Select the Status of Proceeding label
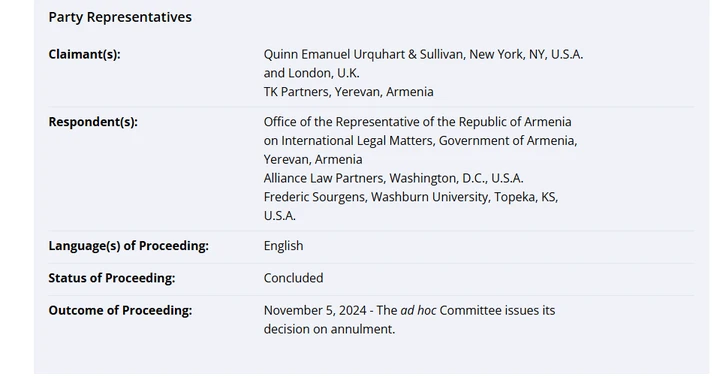This screenshot has width=720, height=377. pyautogui.click(x=112, y=278)
